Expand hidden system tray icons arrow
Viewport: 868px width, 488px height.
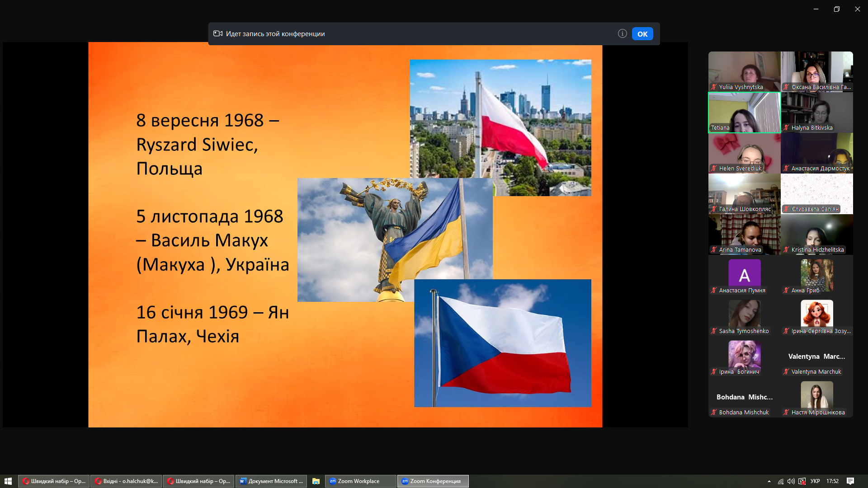click(x=769, y=481)
